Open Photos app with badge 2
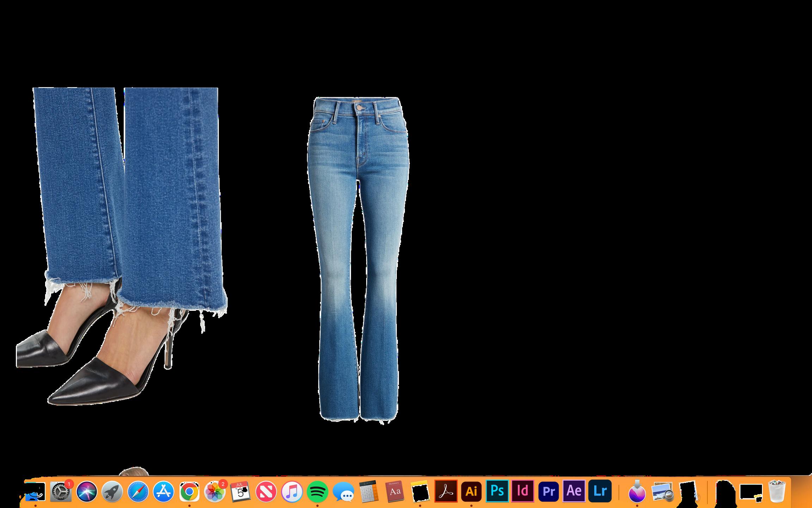The height and width of the screenshot is (508, 812). (x=214, y=491)
